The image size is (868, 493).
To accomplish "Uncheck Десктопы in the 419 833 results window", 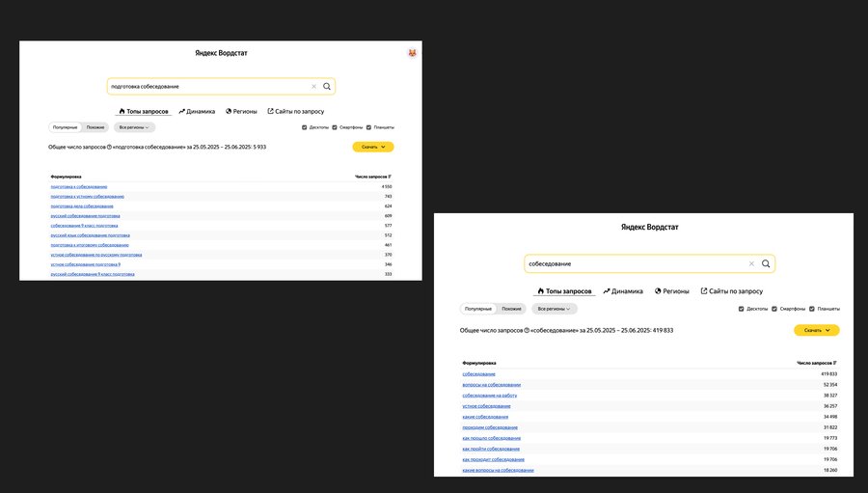I will pyautogui.click(x=742, y=309).
